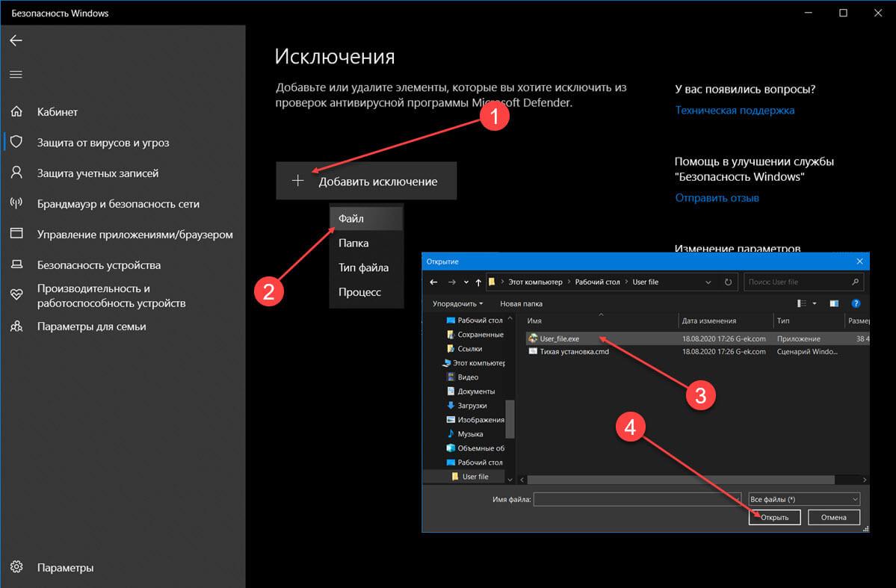
Task: Click the Кабинет home icon
Action: [16, 111]
